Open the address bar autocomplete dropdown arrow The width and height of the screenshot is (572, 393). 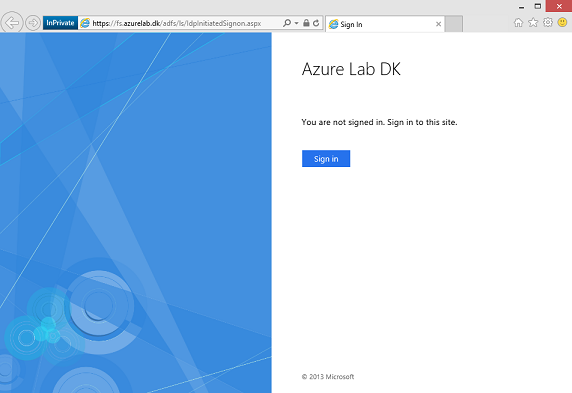(296, 23)
